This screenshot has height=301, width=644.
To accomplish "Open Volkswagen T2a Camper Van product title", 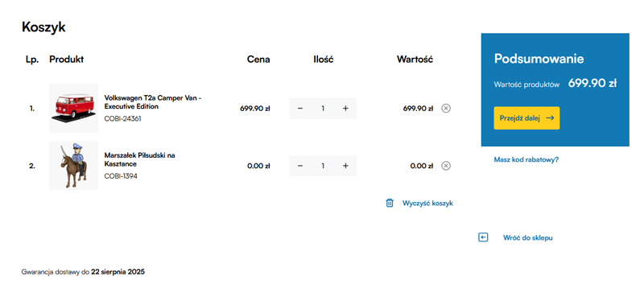I will [x=153, y=102].
